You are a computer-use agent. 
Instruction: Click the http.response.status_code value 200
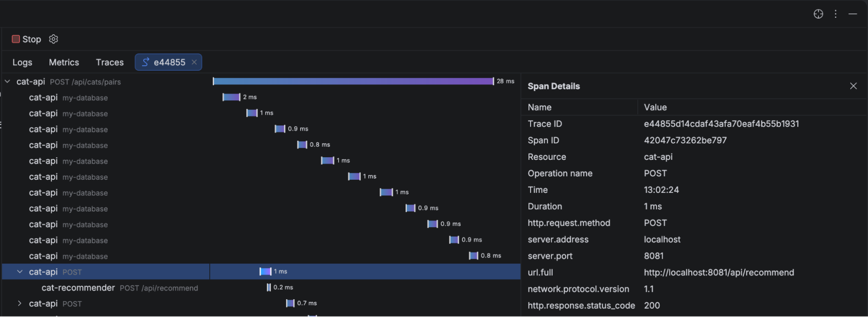(x=652, y=305)
